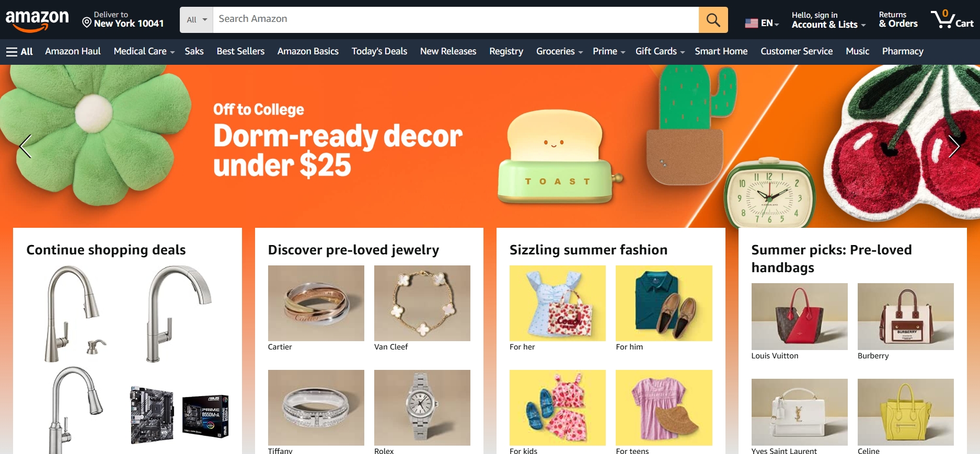Click the Amazon logo

[x=37, y=20]
